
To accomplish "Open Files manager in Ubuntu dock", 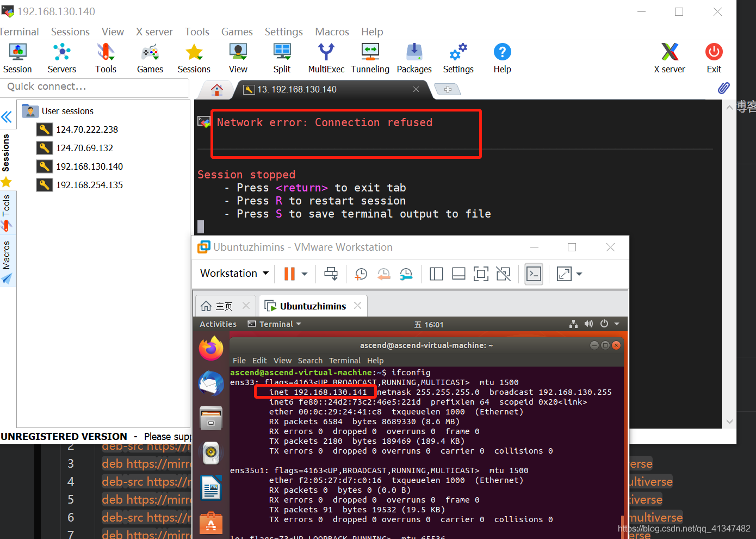I will pos(211,418).
